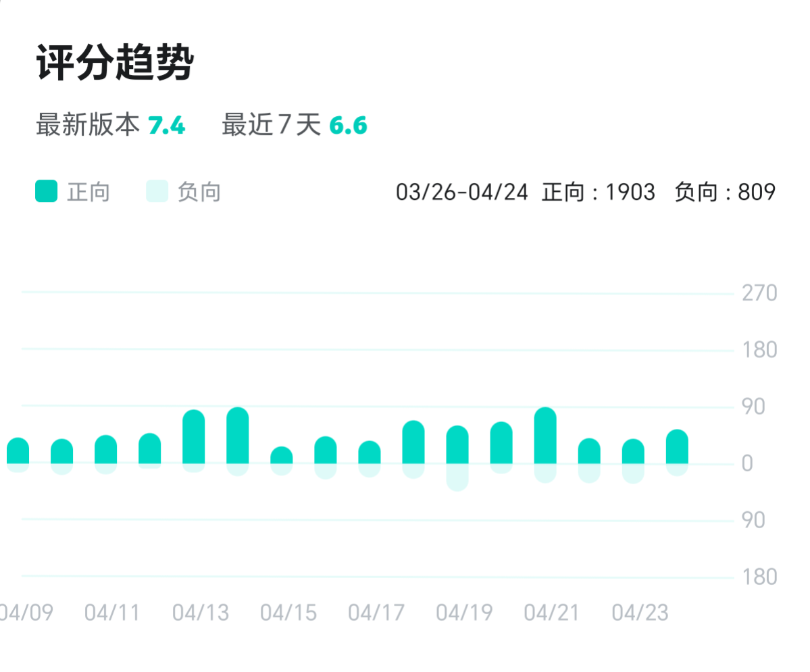The image size is (810, 672).
Task: Select the 最新版本 7.4 score
Action: pos(166,126)
